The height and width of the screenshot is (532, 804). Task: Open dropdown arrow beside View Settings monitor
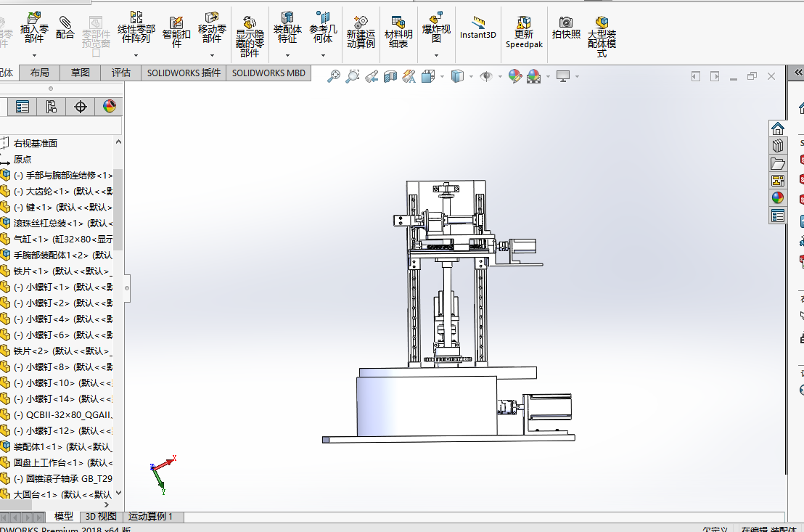578,77
